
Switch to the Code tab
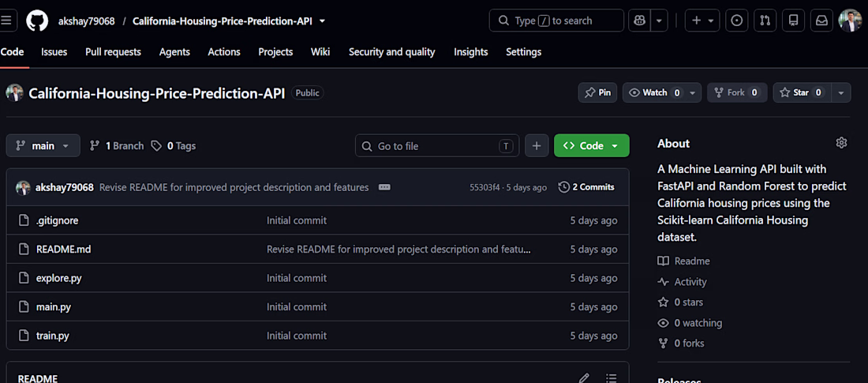point(12,52)
